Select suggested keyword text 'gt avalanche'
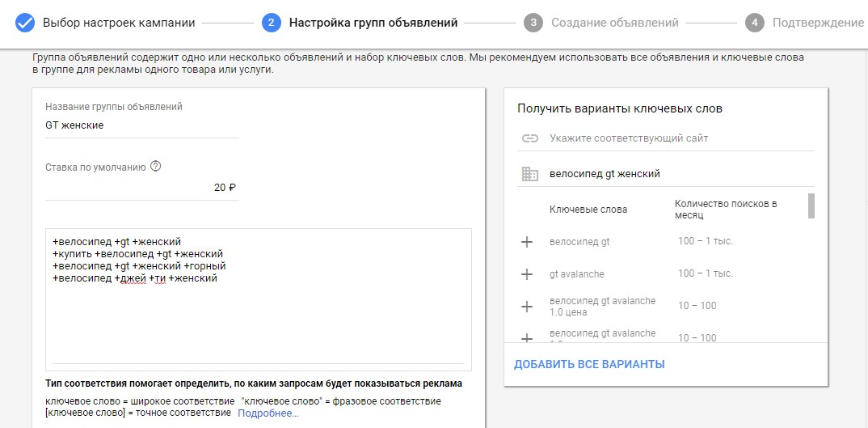The image size is (868, 428). click(577, 274)
